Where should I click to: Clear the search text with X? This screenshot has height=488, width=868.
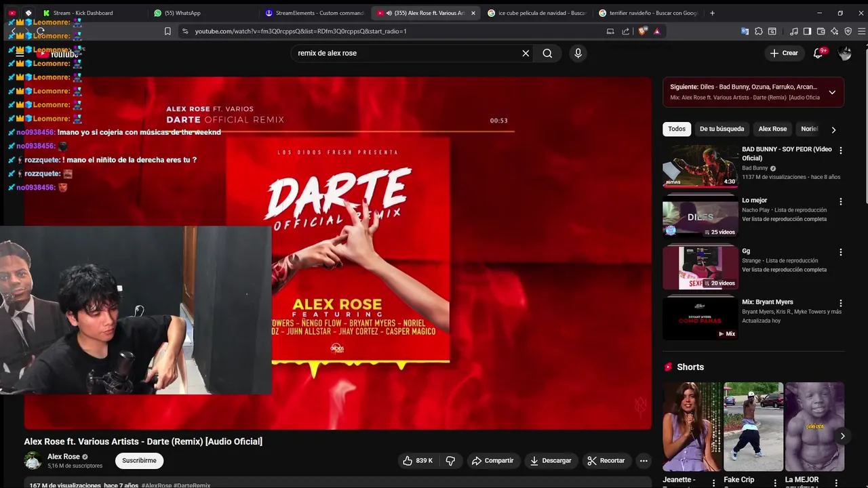pos(526,53)
